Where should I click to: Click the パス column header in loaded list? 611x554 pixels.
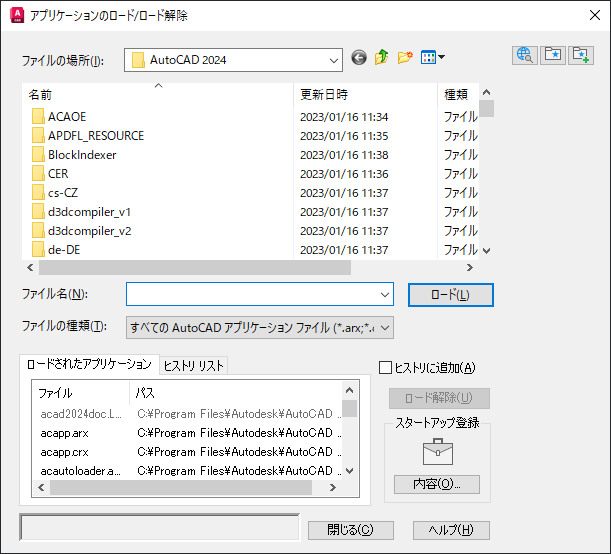pos(236,393)
